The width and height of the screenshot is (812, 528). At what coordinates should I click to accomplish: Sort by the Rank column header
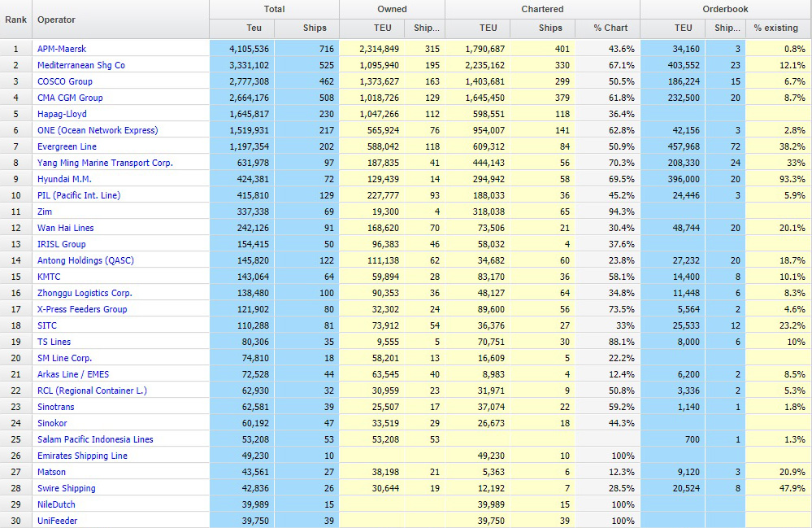pyautogui.click(x=16, y=20)
